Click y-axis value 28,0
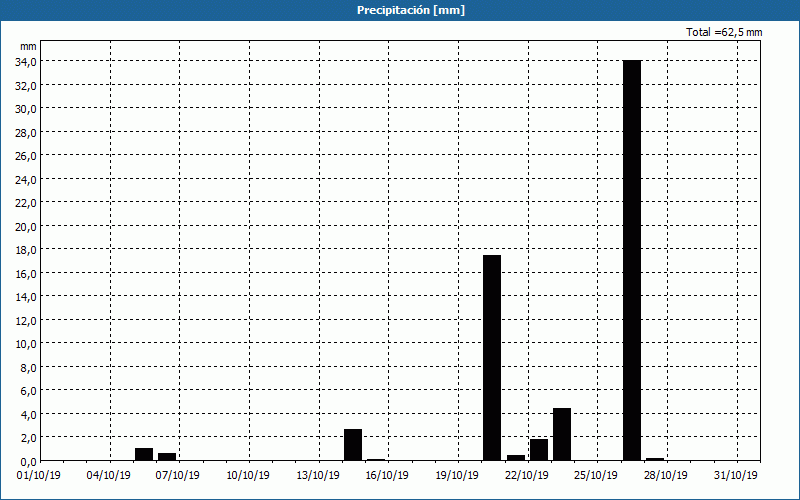 (x=26, y=133)
